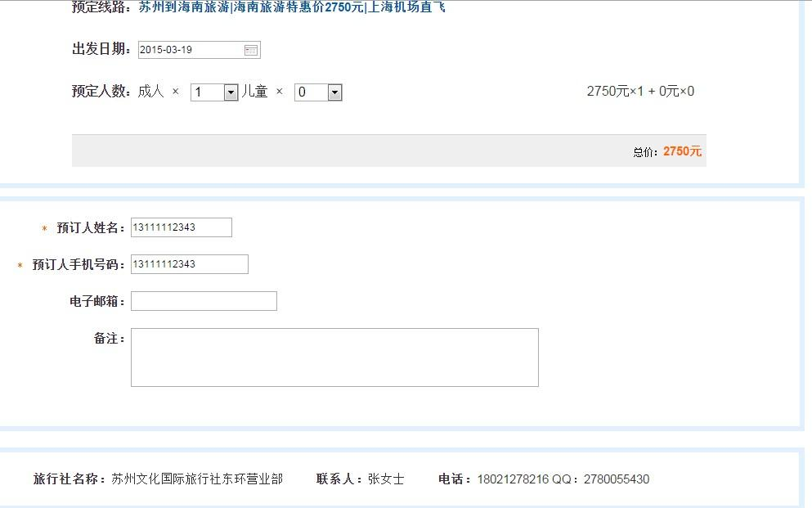Click the 总价 label
This screenshot has height=508, width=812.
click(x=644, y=151)
